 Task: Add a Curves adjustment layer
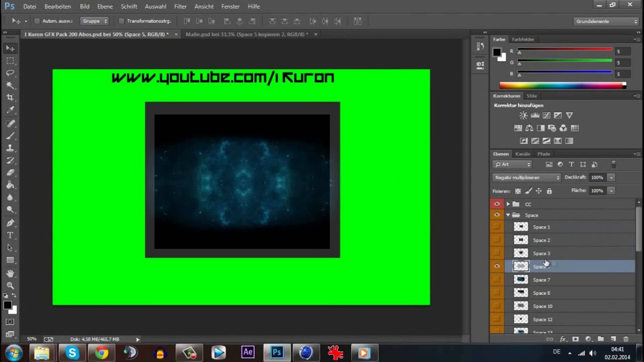pyautogui.click(x=546, y=115)
